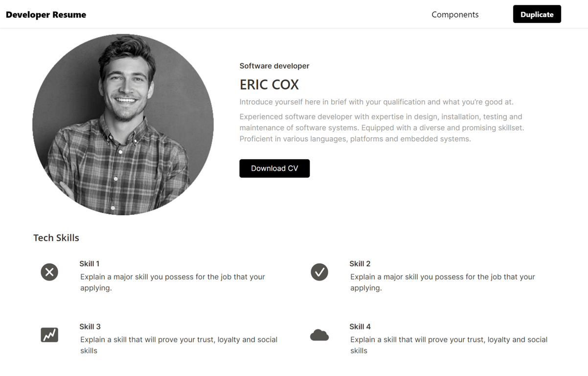Click the 'Introduce yourself here' intro line
This screenshot has width=588, height=376.
click(x=377, y=102)
